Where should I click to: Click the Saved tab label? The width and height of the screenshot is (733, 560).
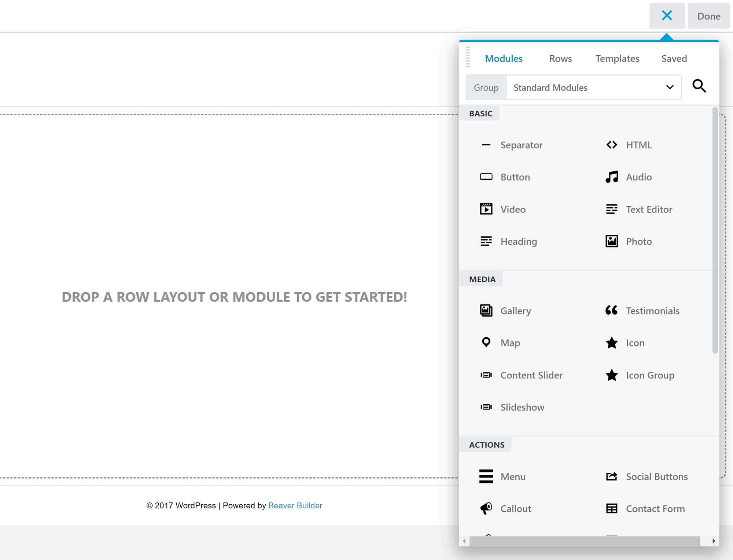pos(674,58)
